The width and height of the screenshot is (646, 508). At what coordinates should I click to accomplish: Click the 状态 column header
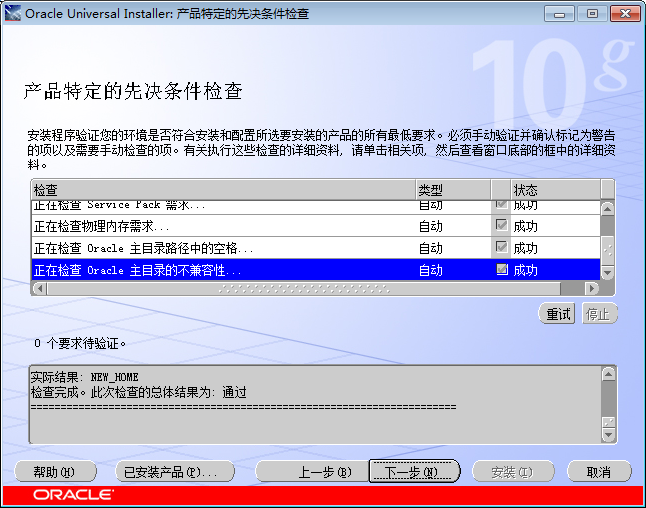555,190
